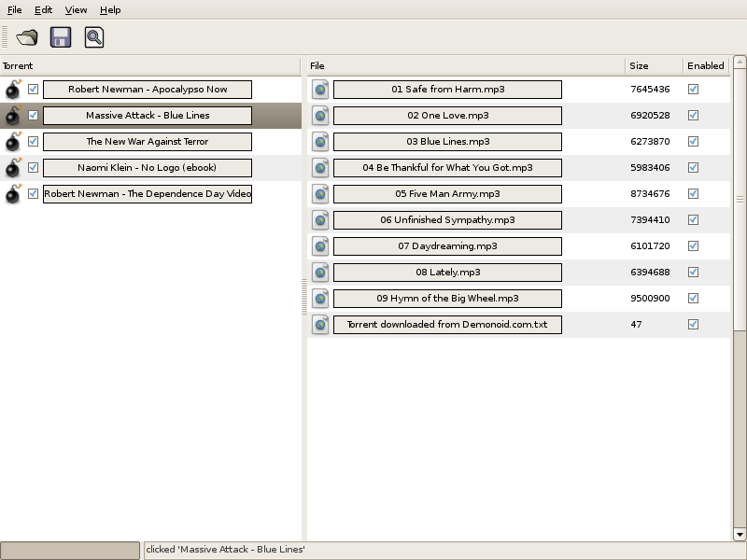Click the toolbar drag handle grip
Viewport: 747px width, 560px height.
5,37
